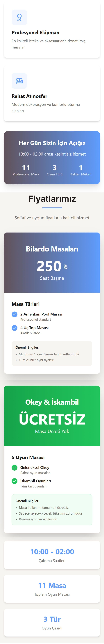This screenshot has width=104, height=644.
Task: Click the green checkmark beside Geleneksel Okey
Action: point(15,467)
